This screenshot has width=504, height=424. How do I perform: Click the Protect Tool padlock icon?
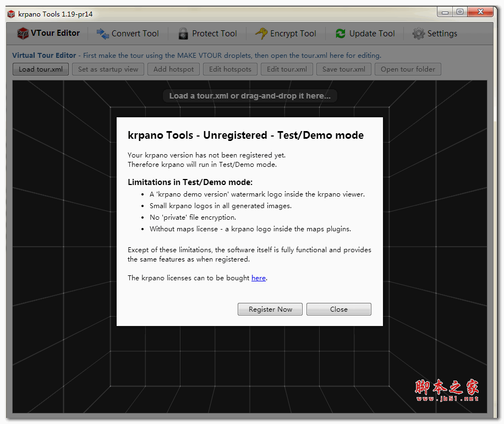[x=183, y=34]
